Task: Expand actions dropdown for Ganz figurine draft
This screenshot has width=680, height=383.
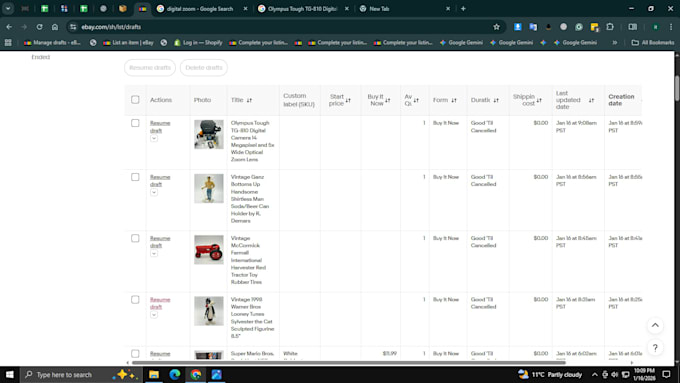Action: (154, 192)
